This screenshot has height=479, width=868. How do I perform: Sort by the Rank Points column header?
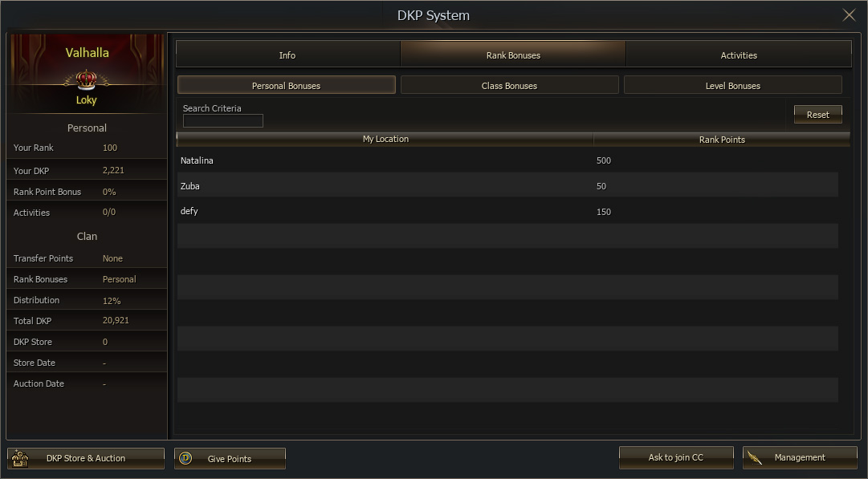[x=722, y=140]
